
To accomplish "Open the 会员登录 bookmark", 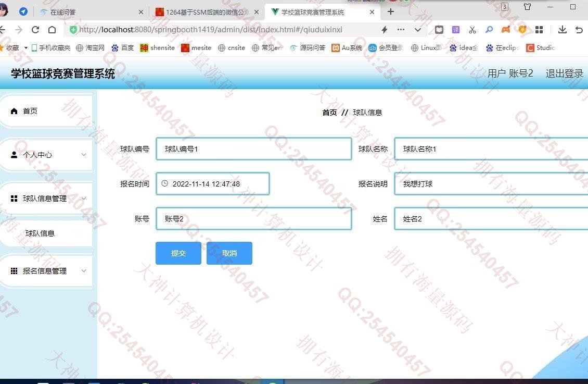I will (x=386, y=47).
